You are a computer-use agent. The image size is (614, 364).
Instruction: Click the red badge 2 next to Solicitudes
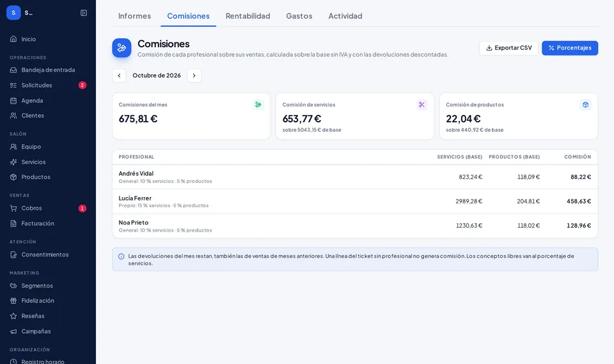(x=83, y=85)
